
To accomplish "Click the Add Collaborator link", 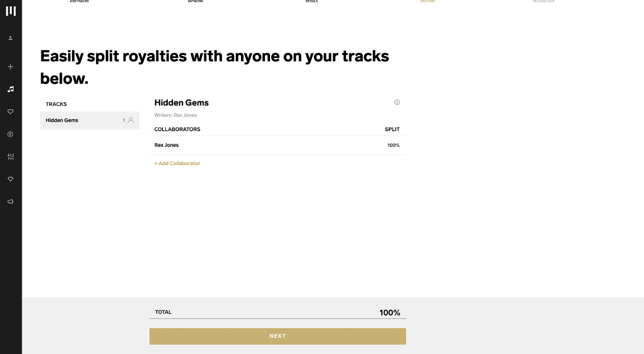I will [177, 163].
